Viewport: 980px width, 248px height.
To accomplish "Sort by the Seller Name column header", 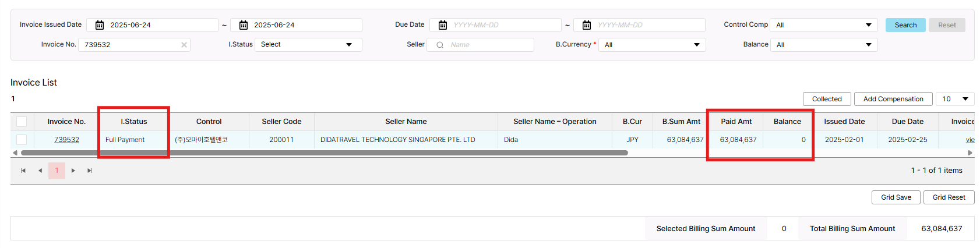I will point(406,122).
